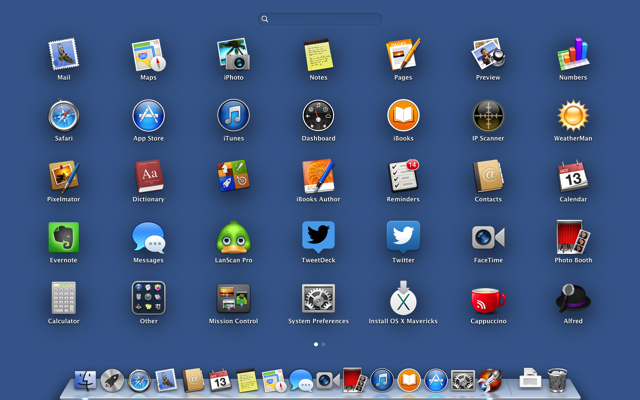
Task: Launch iTunes from the Launchpad grid
Action: (x=233, y=116)
